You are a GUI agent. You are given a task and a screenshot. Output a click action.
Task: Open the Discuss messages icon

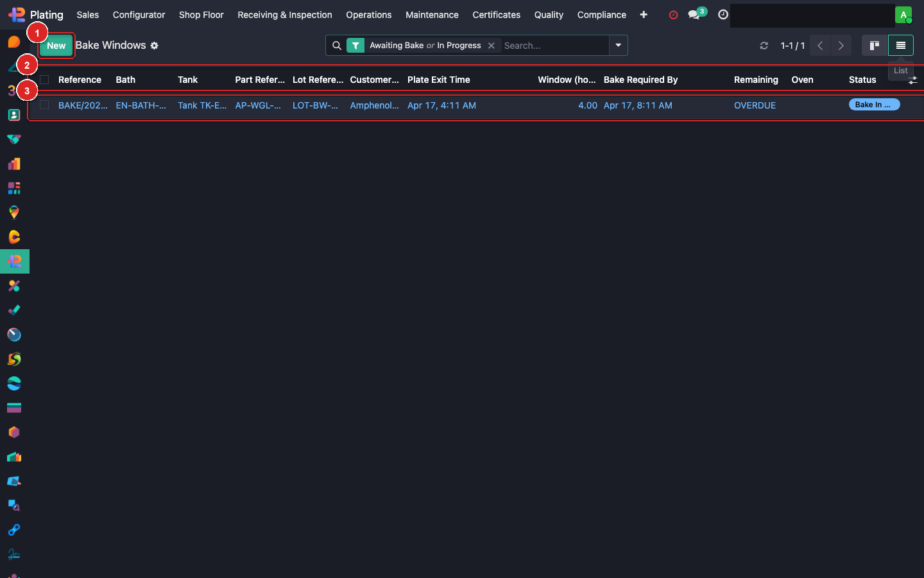696,15
